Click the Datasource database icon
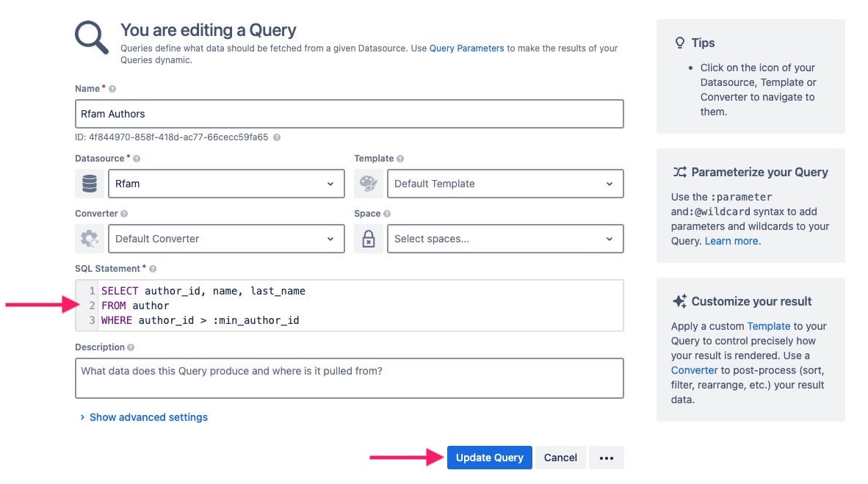The width and height of the screenshot is (868, 484). (89, 184)
